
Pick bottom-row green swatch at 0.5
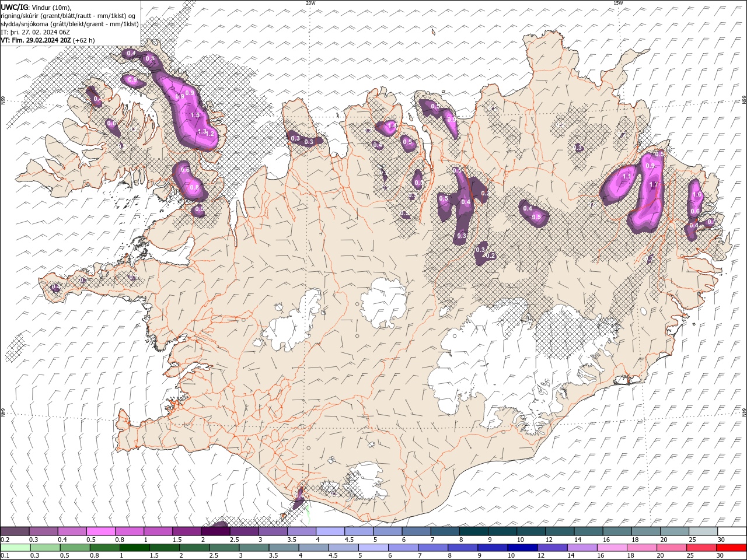[x=75, y=548]
